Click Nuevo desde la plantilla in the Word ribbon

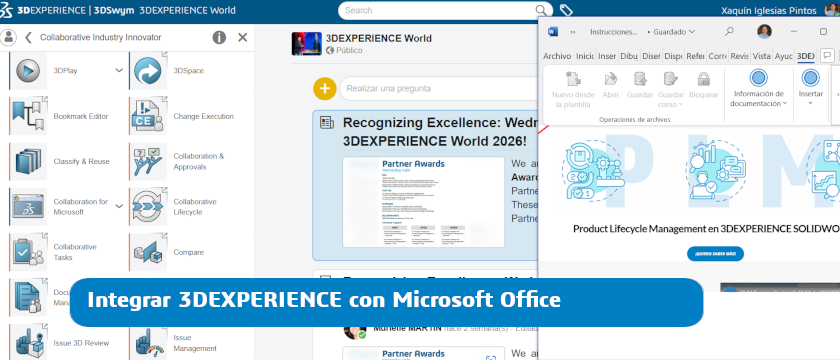(573, 89)
